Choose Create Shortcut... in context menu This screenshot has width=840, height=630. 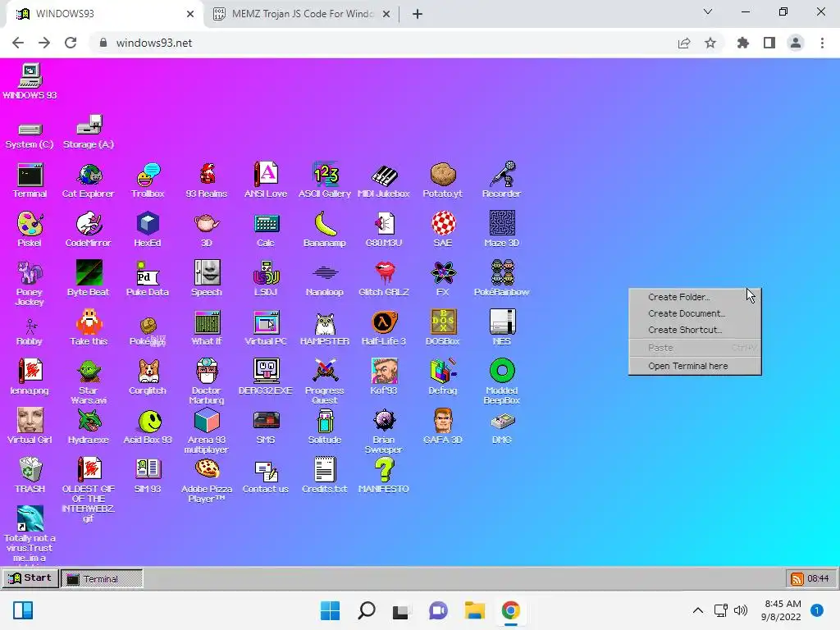click(694, 330)
